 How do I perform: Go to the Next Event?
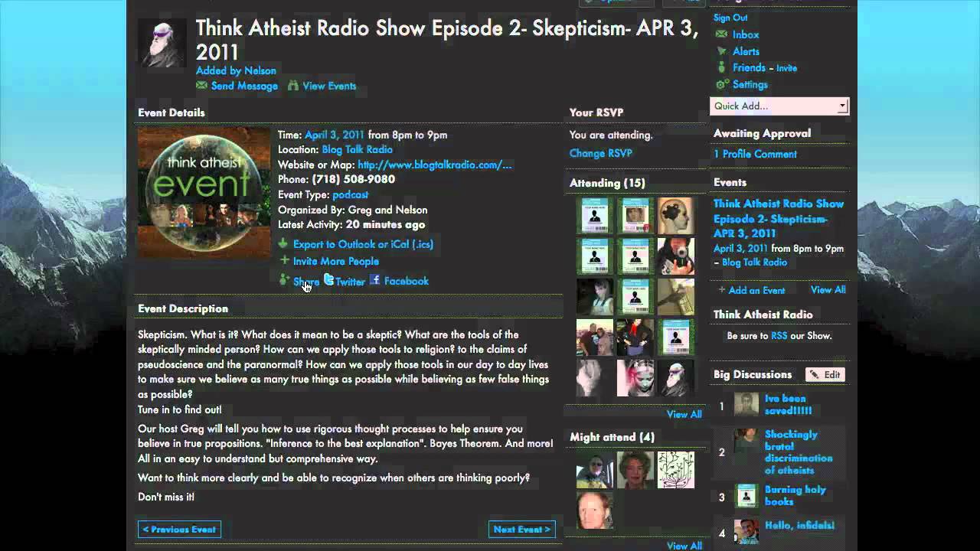(521, 529)
